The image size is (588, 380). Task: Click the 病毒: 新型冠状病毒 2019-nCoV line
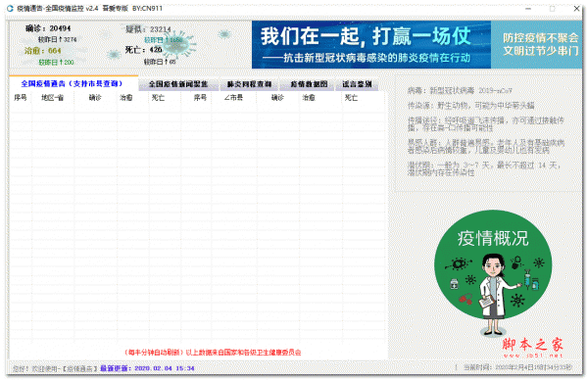(x=460, y=91)
